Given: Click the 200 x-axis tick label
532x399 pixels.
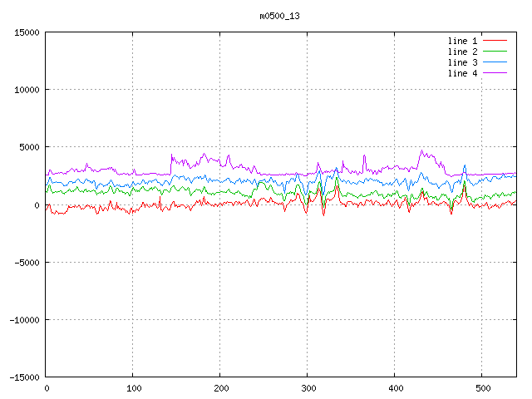Looking at the screenshot, I should [x=220, y=388].
